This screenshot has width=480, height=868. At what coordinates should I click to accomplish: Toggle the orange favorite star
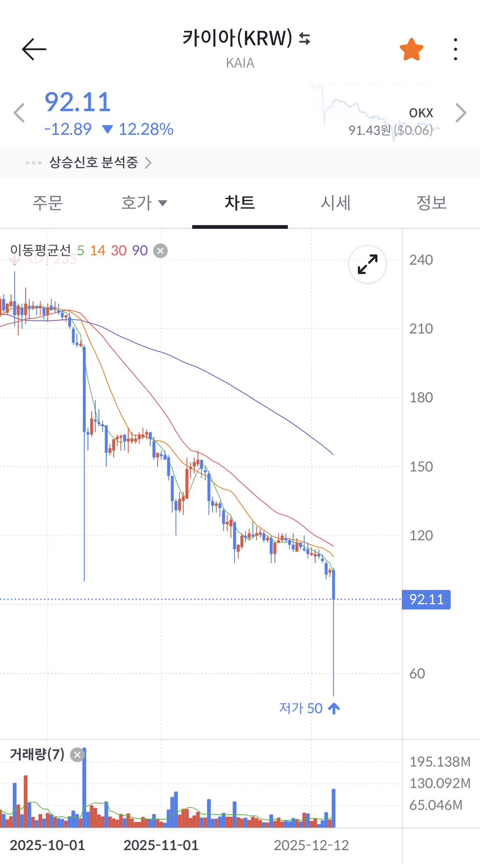click(411, 50)
